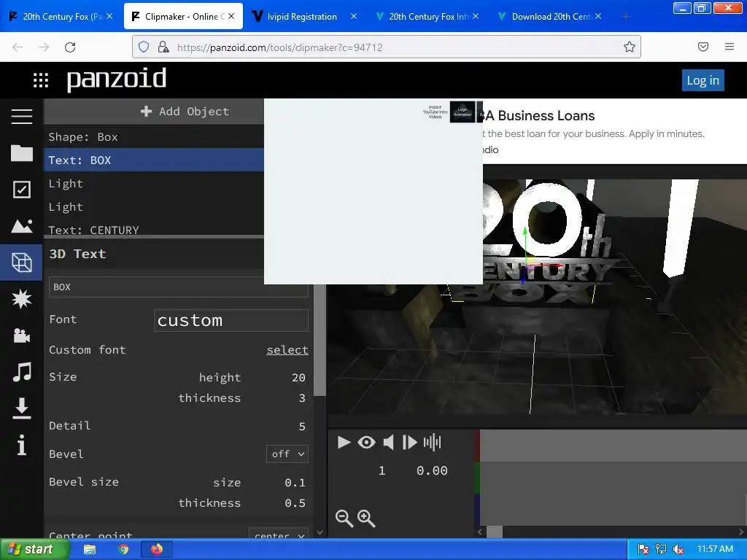Play the timeline animation
This screenshot has width=747, height=560.
[x=344, y=443]
